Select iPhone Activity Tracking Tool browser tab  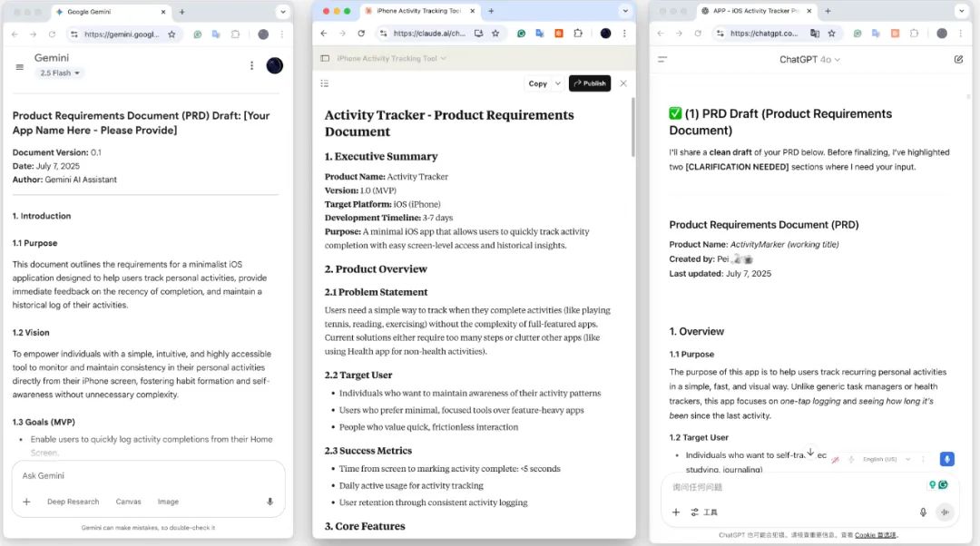pyautogui.click(x=418, y=11)
